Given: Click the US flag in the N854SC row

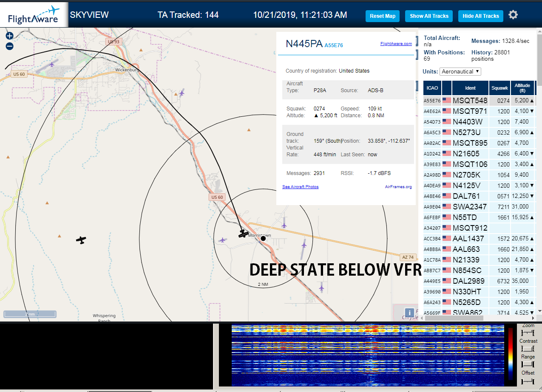Looking at the screenshot, I should (x=447, y=271).
